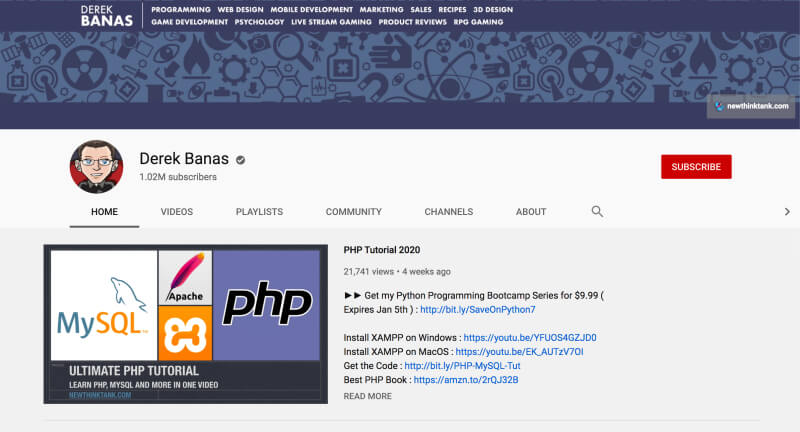The image size is (800, 432).
Task: Open the PLAYLISTS tab
Action: click(259, 212)
